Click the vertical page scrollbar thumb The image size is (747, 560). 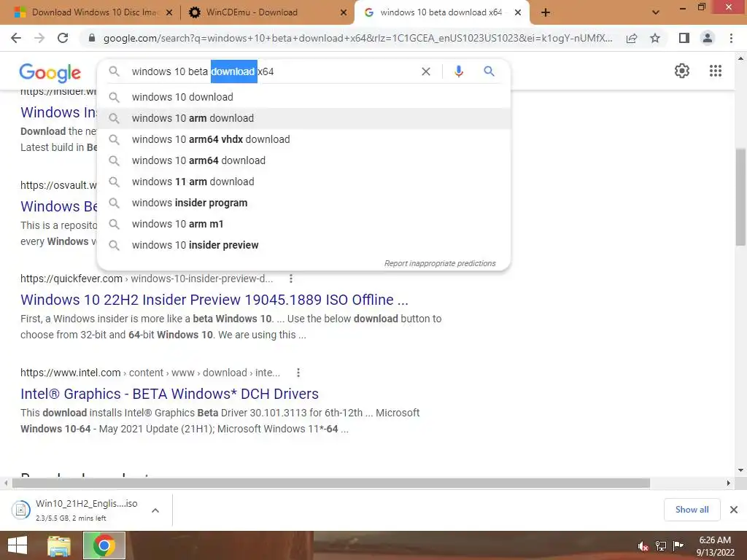pyautogui.click(x=740, y=197)
